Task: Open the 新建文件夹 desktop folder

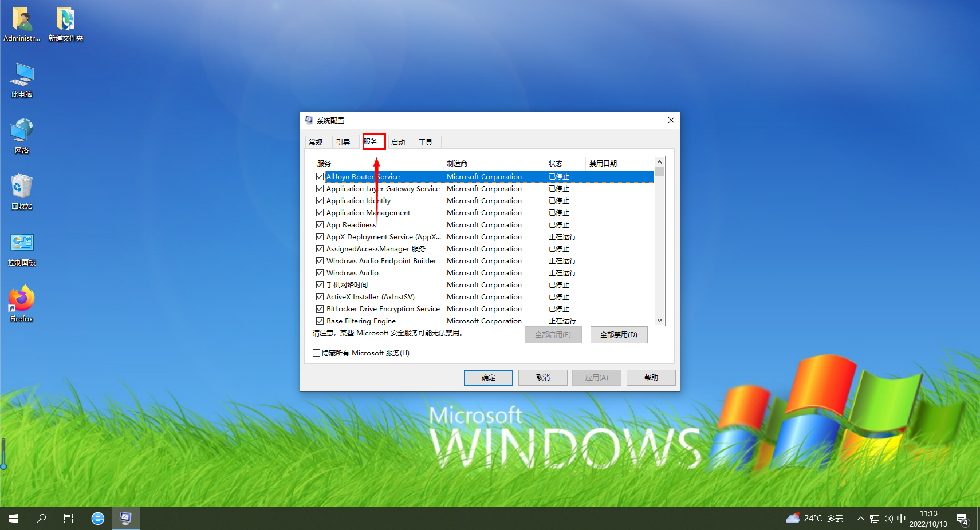Action: point(65,24)
